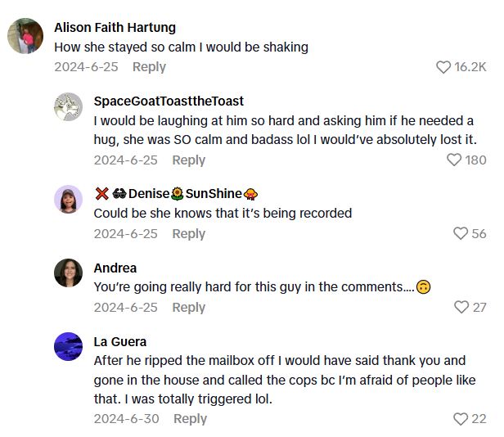This screenshot has width=504, height=437.
Task: Open La Guera's username link
Action: pos(120,341)
